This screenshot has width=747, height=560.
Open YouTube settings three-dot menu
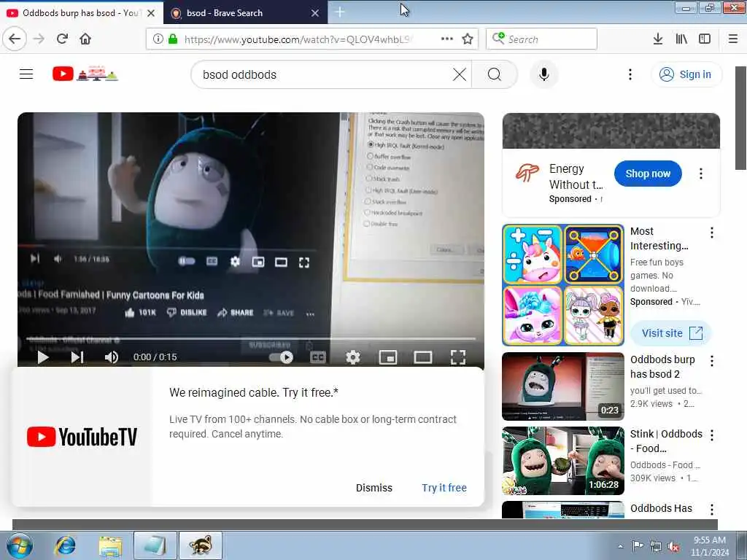click(x=630, y=74)
